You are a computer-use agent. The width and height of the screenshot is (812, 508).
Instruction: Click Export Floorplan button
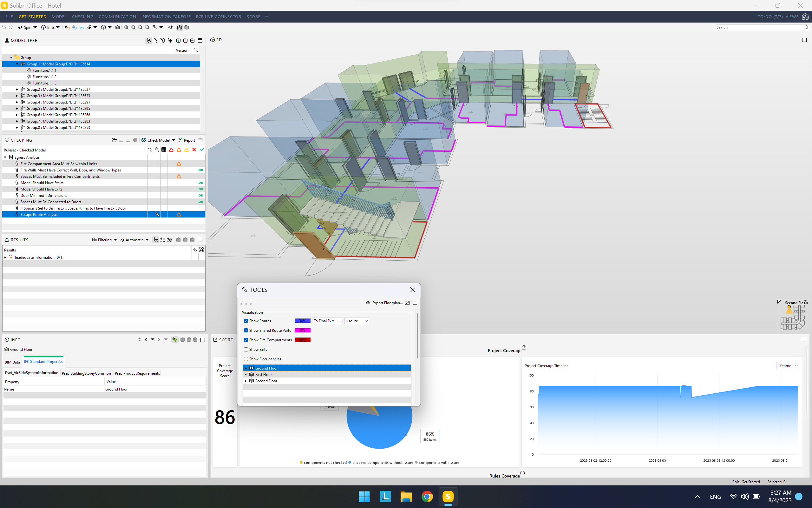pyautogui.click(x=384, y=303)
